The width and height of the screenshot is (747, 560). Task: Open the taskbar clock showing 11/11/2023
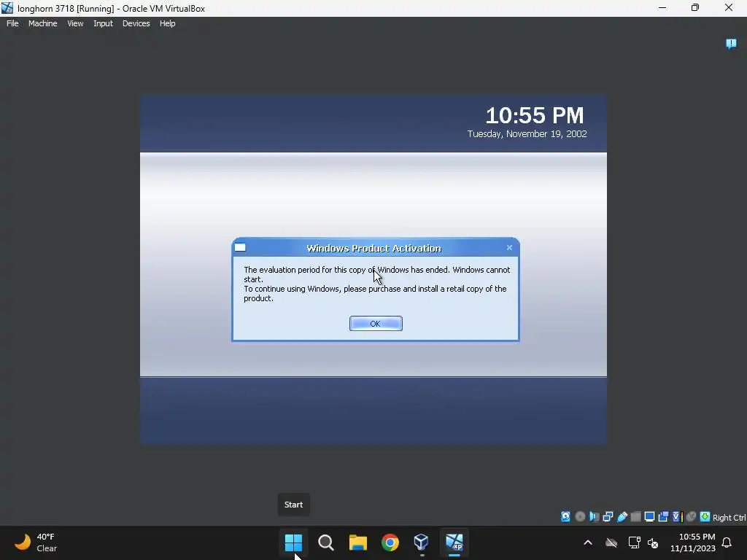point(693,542)
